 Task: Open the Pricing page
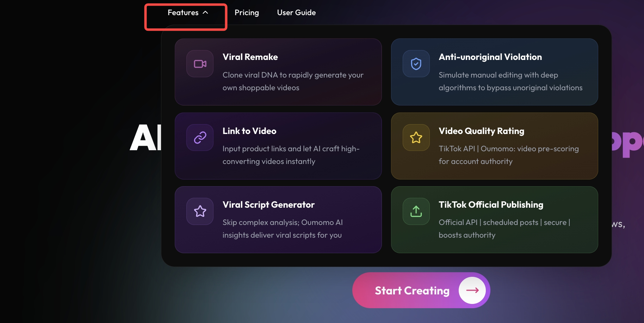tap(247, 13)
